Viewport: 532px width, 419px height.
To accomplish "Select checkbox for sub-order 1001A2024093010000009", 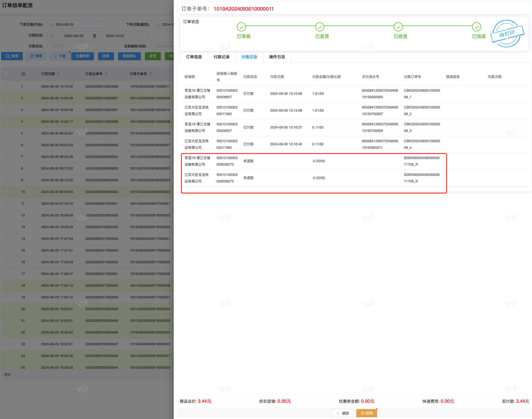I will click(6, 97).
